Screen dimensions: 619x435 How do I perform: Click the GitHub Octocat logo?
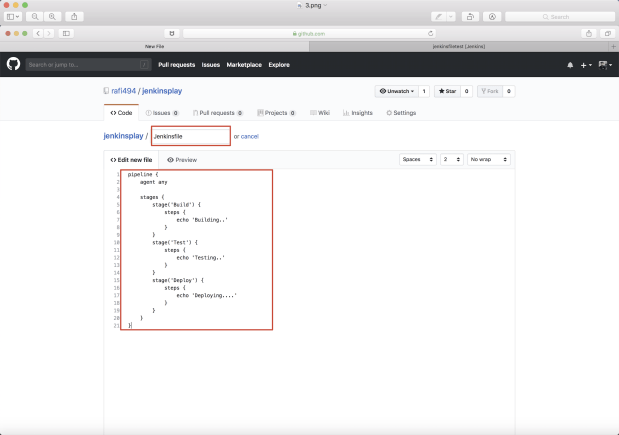point(13,64)
